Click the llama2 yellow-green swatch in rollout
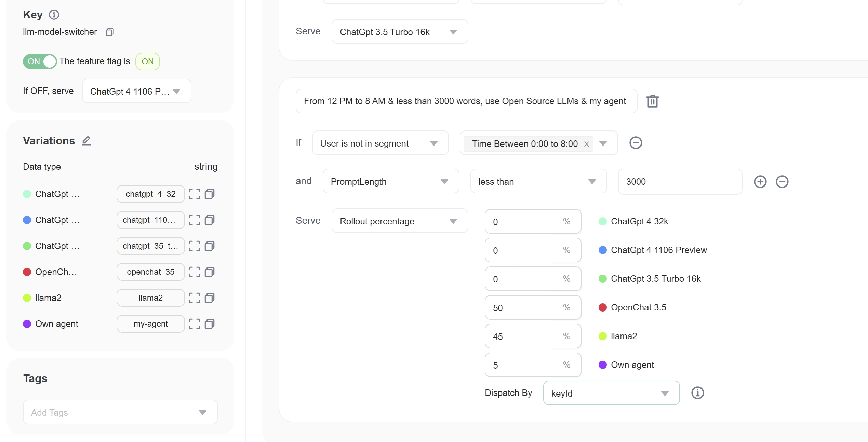The height and width of the screenshot is (442, 868). tap(603, 336)
